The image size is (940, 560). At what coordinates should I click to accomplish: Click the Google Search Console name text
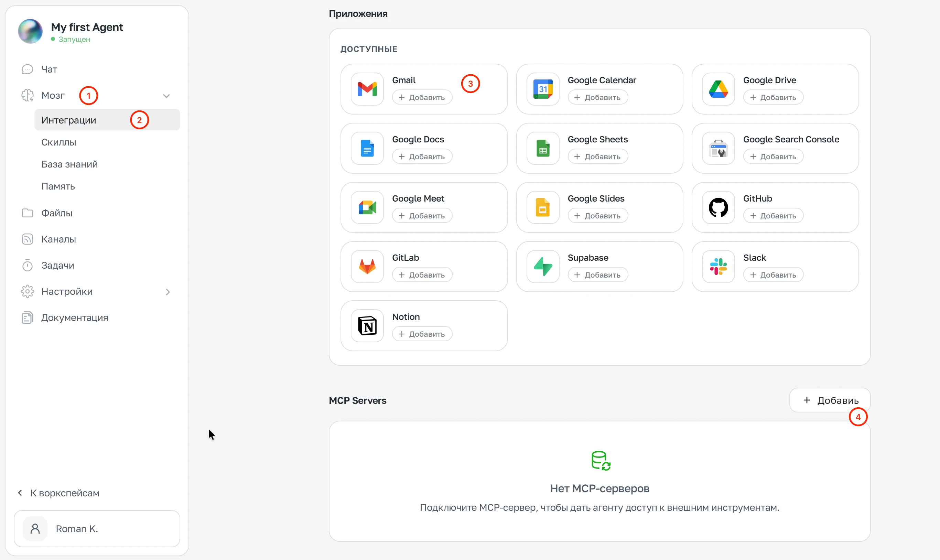click(x=791, y=139)
